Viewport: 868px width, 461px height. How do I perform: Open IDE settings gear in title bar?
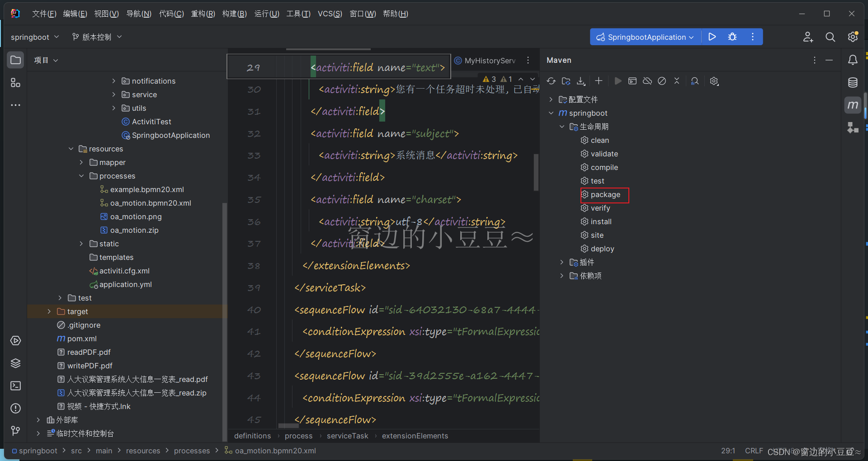(x=853, y=37)
